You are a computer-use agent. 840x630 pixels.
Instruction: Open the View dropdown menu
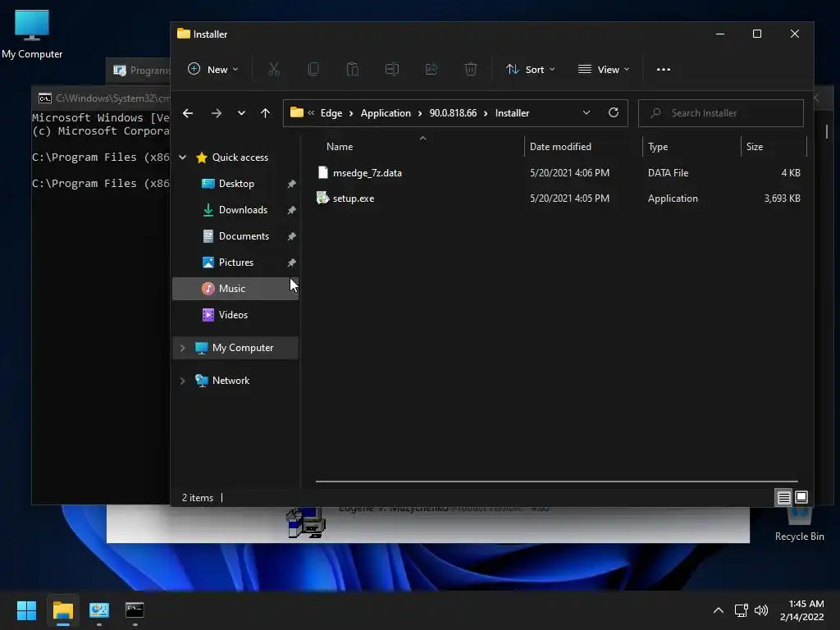pyautogui.click(x=604, y=69)
